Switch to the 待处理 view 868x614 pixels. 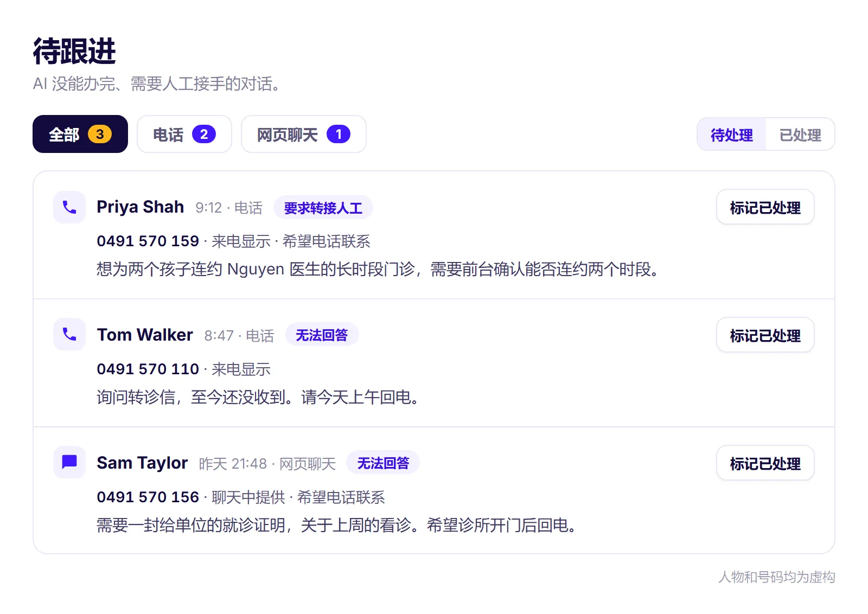click(731, 135)
